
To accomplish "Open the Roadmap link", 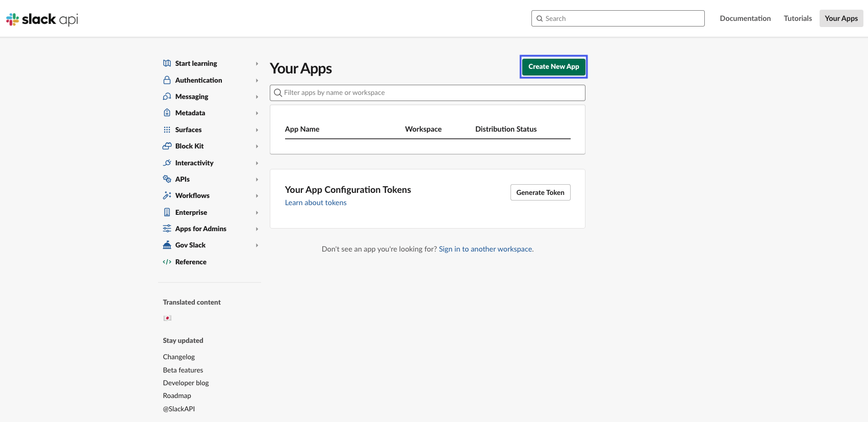I will click(177, 395).
